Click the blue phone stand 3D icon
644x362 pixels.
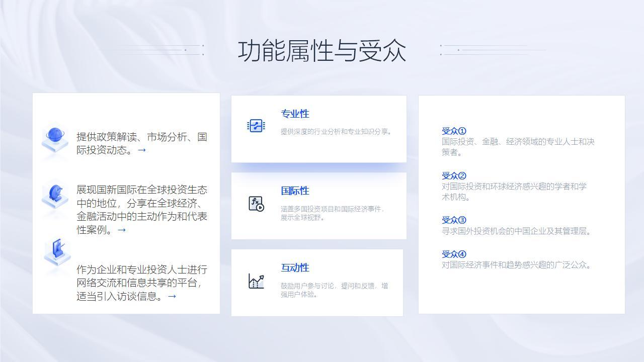click(x=57, y=252)
